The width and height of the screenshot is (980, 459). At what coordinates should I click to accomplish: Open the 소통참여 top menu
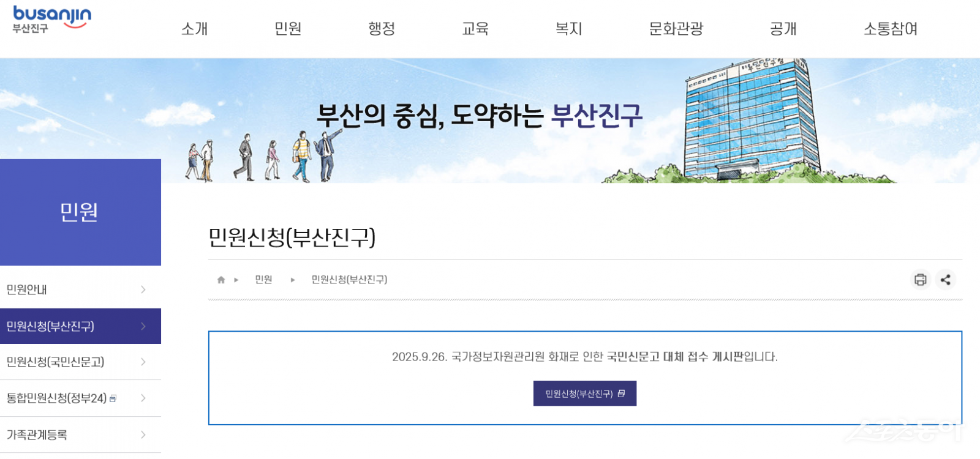click(x=891, y=29)
